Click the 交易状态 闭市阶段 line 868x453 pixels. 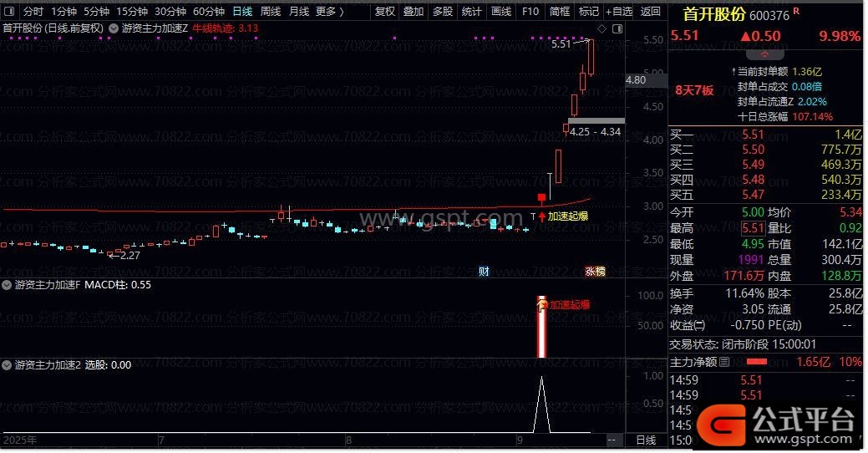(743, 344)
